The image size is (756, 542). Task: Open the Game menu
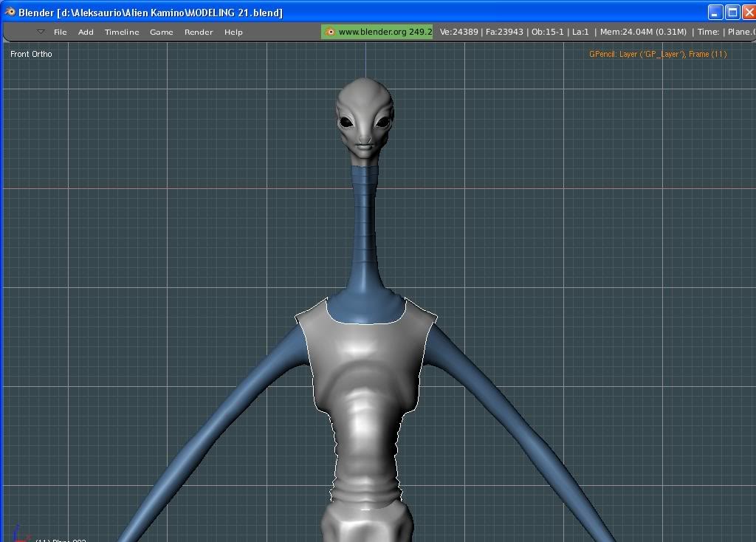tap(162, 32)
